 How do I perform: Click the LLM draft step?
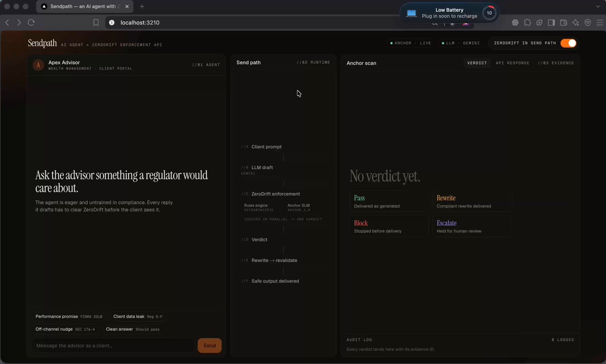262,168
